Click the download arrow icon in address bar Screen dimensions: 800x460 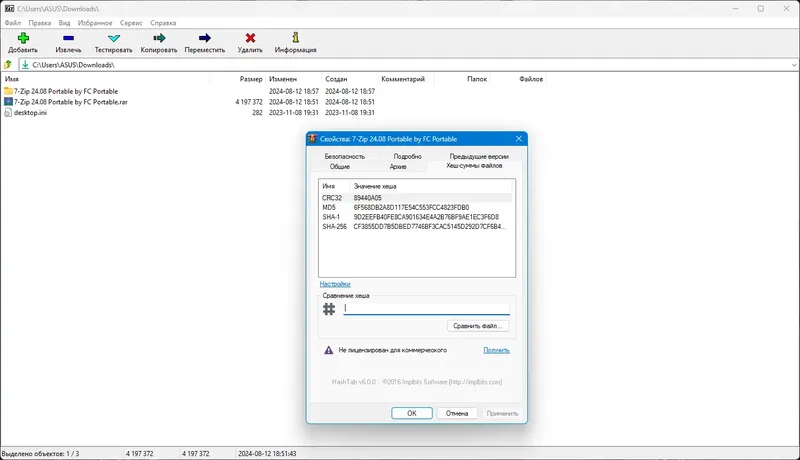tap(25, 65)
